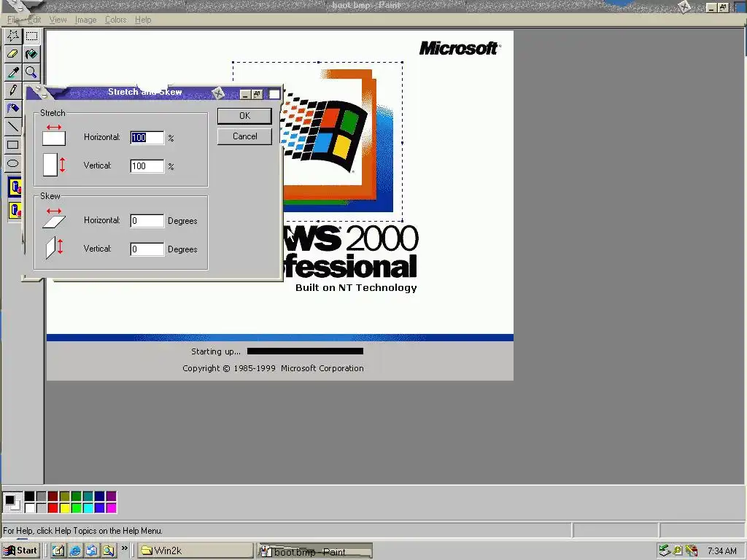The width and height of the screenshot is (747, 560).
Task: Cancel the Stretch and Skew dialog
Action: tap(244, 136)
